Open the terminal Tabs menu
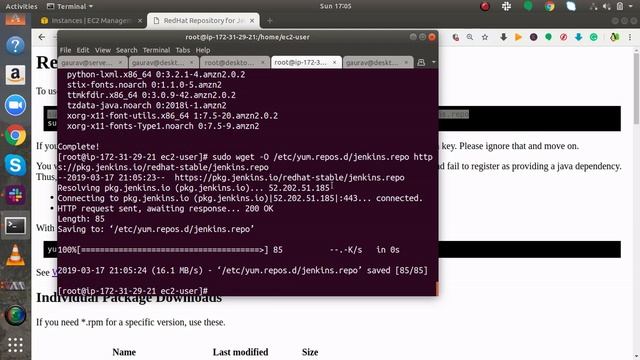640x360 pixels. coord(183,50)
